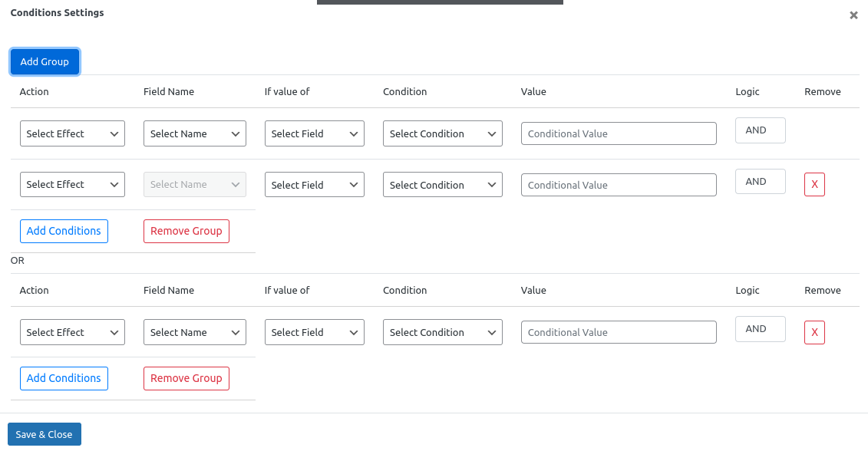Remove Group below the OR divider
The height and width of the screenshot is (451, 868).
(186, 378)
